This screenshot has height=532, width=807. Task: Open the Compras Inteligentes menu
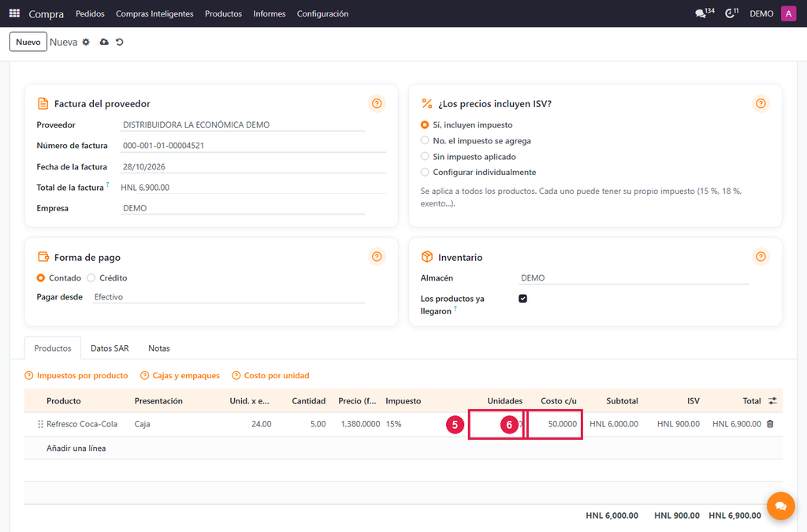click(x=154, y=13)
